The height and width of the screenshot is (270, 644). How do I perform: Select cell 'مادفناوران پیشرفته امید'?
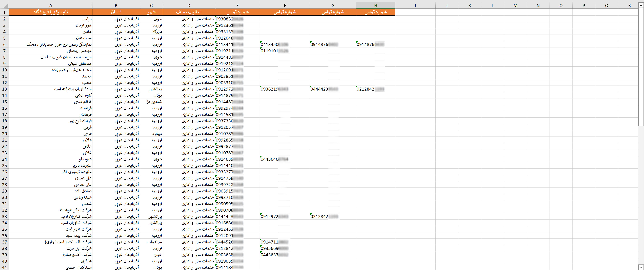pos(51,89)
